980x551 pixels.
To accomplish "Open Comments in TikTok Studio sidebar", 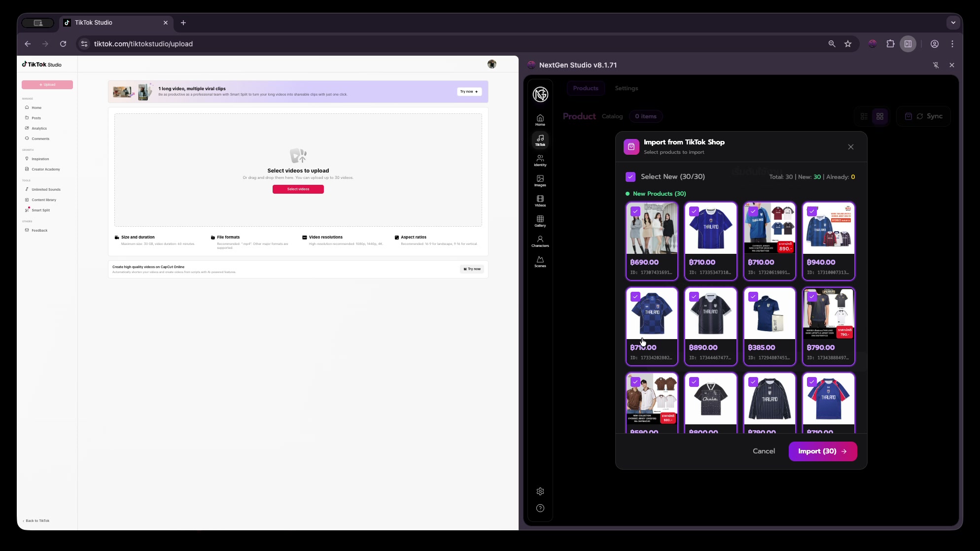I will point(40,138).
